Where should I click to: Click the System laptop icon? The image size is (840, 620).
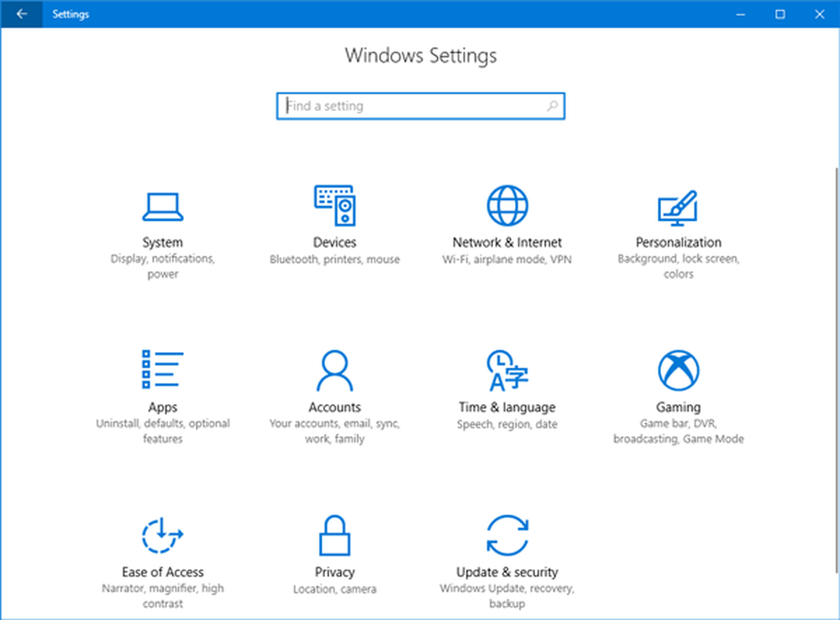tap(162, 206)
